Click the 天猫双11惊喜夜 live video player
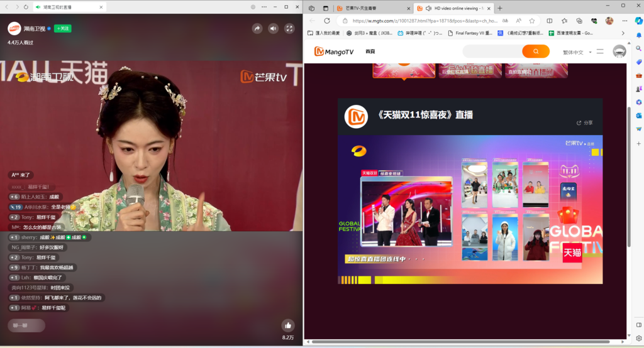644x348 pixels. (x=470, y=209)
